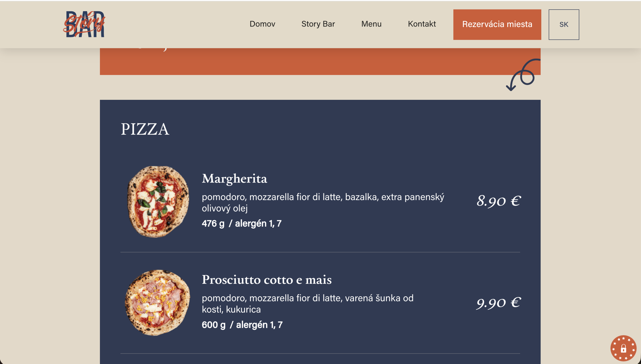Click the 8.90 € price

498,201
